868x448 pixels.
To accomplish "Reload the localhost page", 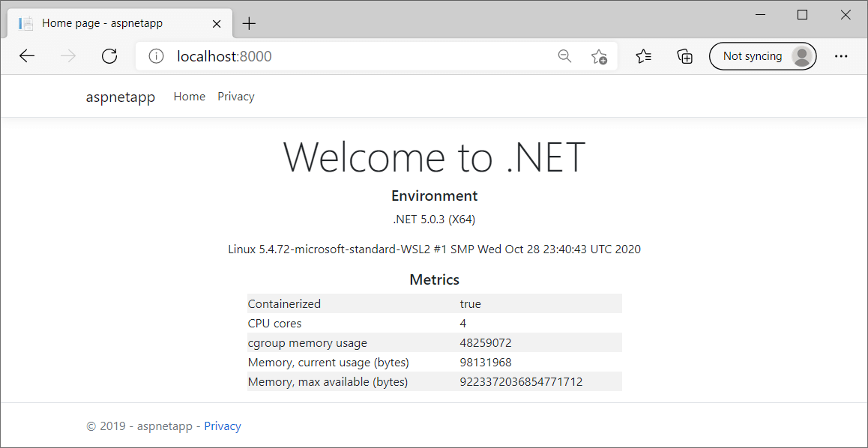I will pos(109,56).
